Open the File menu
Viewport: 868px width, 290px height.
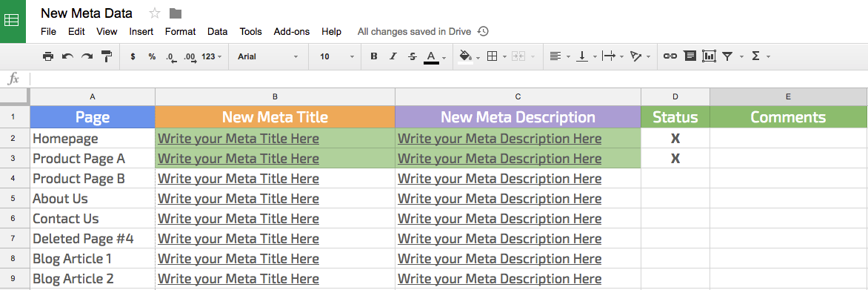(x=49, y=32)
